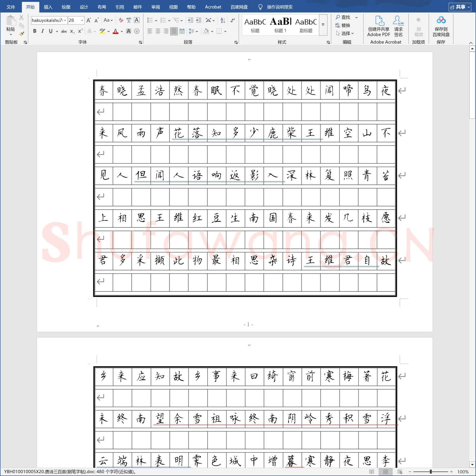This screenshot has height=476, width=476.
Task: Expand the Styles gallery more arrow
Action: [323, 24]
